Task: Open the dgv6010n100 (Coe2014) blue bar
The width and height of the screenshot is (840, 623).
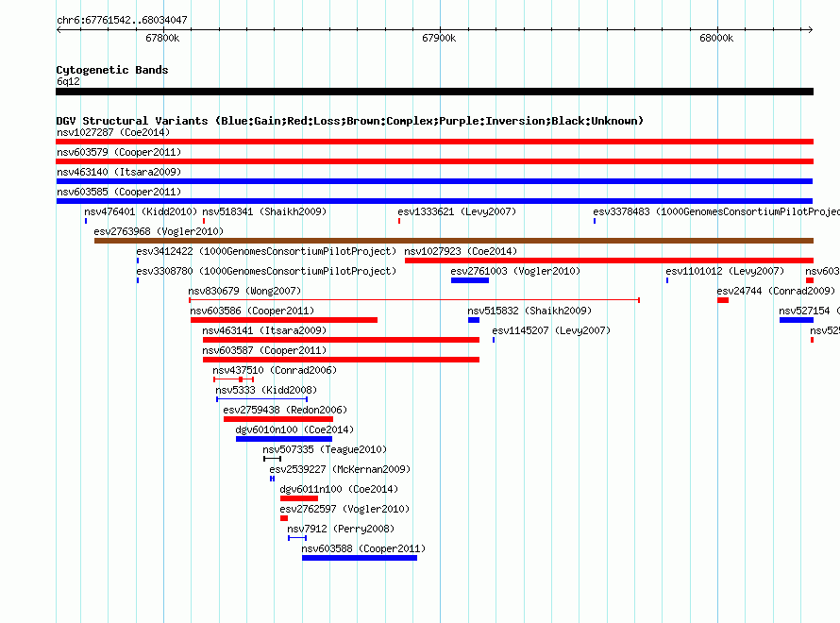Action: click(284, 439)
